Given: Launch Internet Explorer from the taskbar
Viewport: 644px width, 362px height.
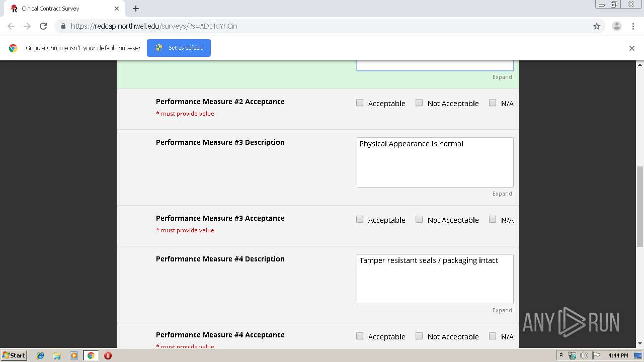Looking at the screenshot, I should tap(40, 355).
